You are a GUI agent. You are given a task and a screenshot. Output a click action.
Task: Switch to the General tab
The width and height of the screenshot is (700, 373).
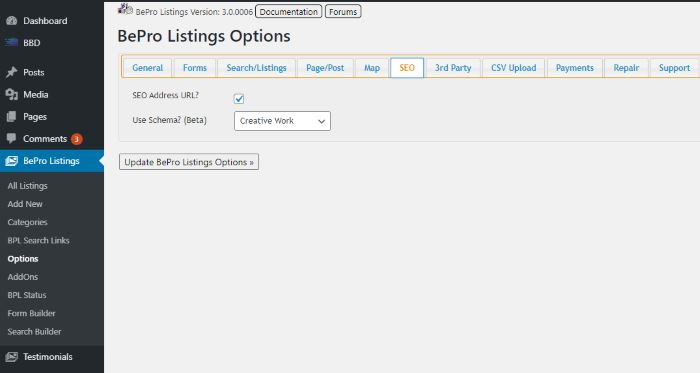click(x=147, y=68)
